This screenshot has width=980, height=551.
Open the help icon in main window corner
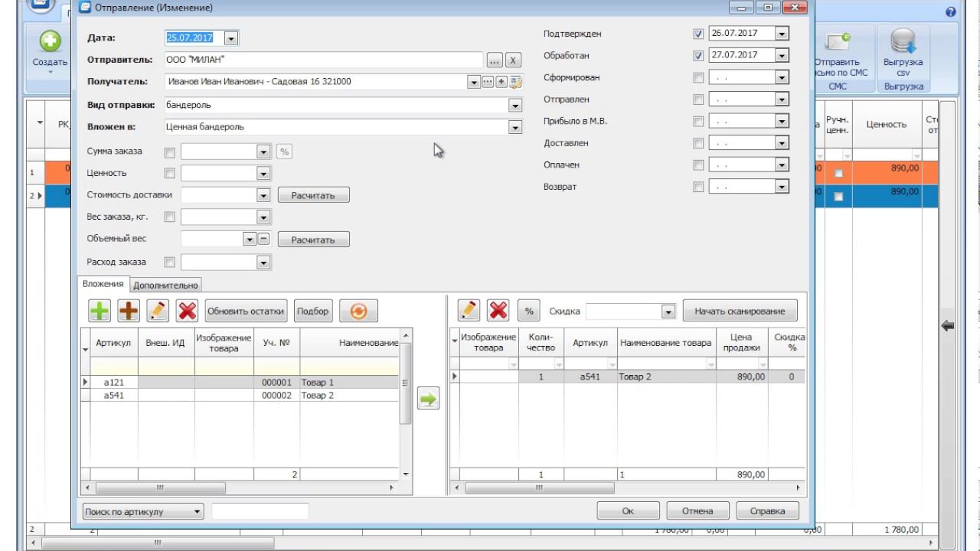pos(951,12)
